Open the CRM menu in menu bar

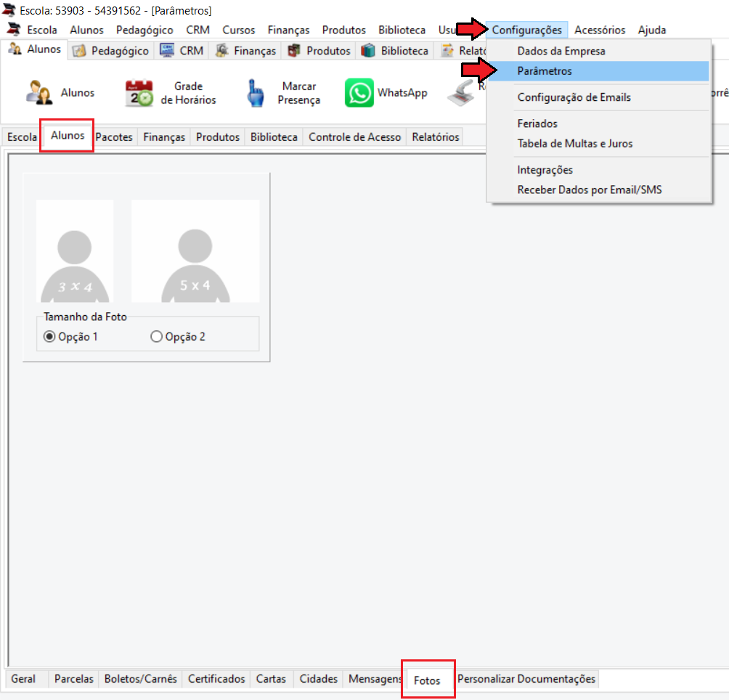pyautogui.click(x=197, y=30)
